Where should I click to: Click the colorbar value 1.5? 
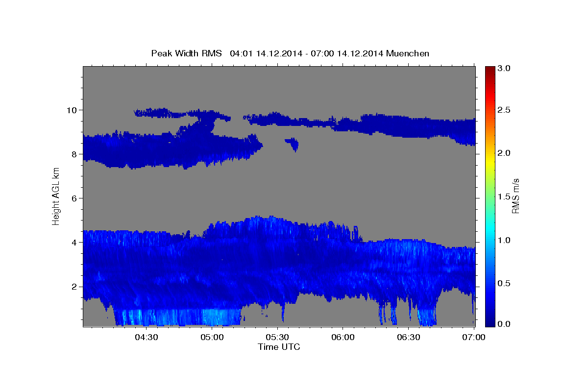coord(504,196)
